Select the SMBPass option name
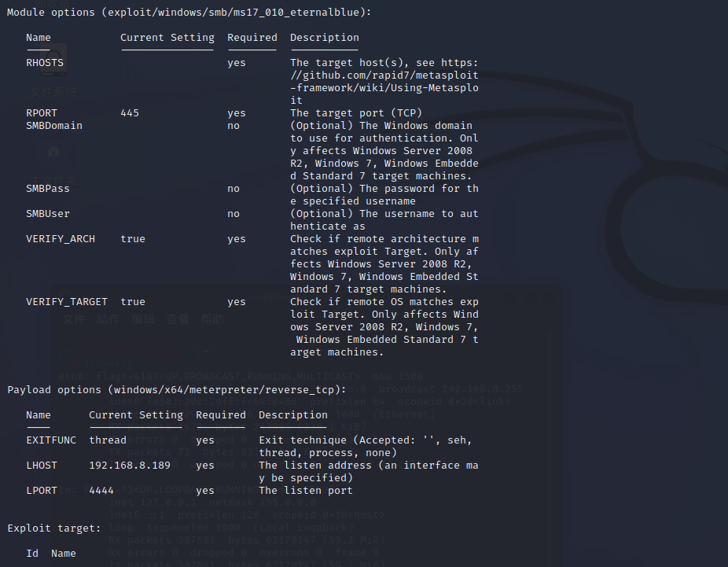This screenshot has width=728, height=567. [48, 189]
